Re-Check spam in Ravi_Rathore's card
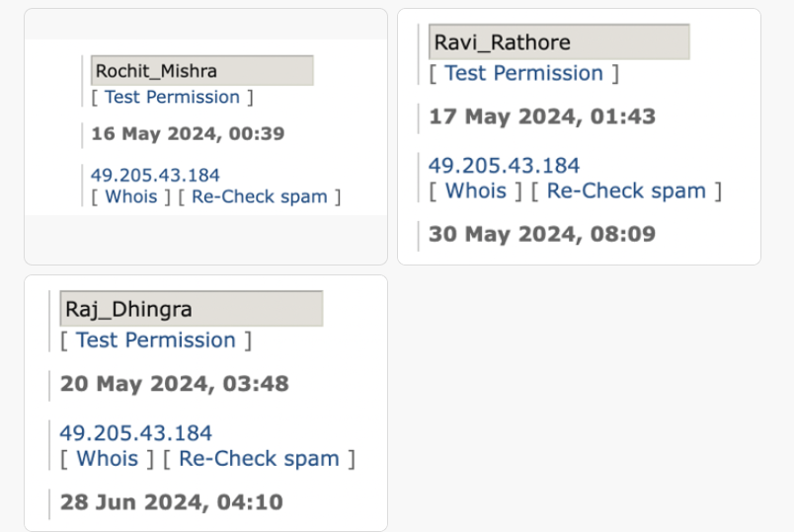 tap(626, 190)
